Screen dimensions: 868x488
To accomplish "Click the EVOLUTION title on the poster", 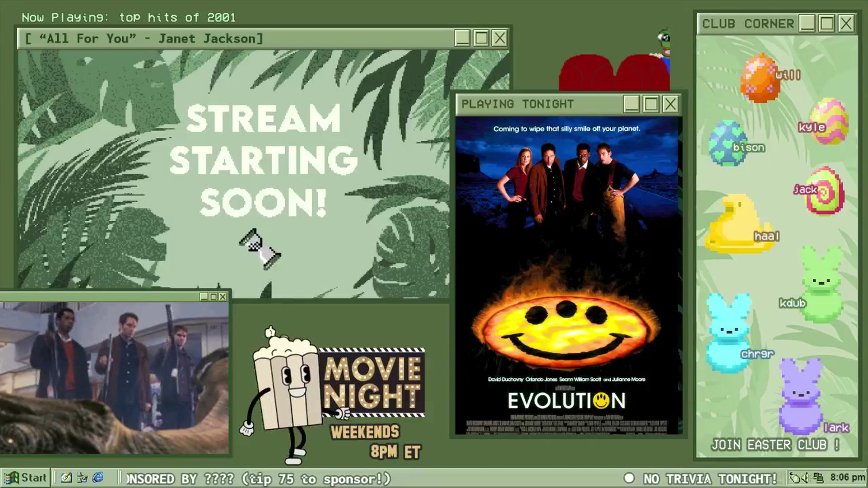I will pyautogui.click(x=566, y=401).
